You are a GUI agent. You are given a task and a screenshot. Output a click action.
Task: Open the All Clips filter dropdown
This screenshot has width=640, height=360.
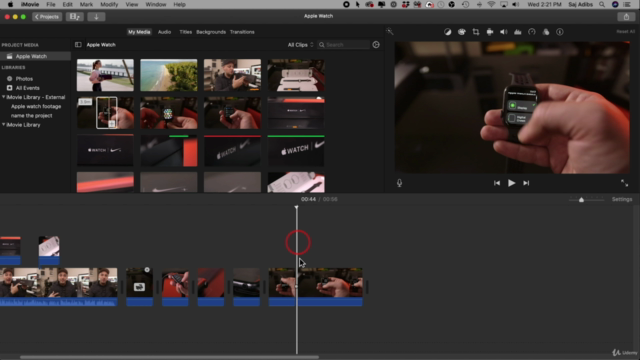coord(300,45)
